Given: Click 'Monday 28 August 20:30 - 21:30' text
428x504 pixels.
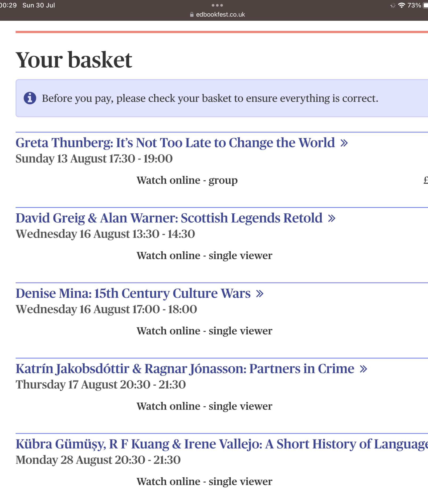Looking at the screenshot, I should pos(98,460).
